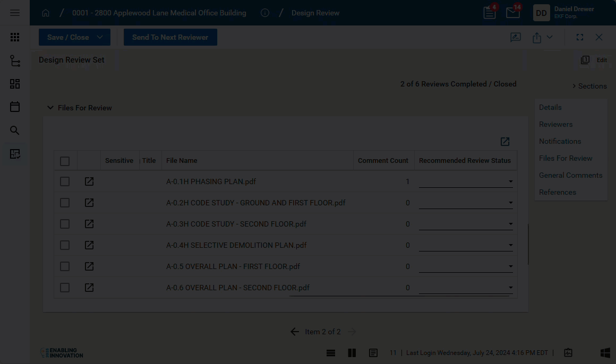Click Send To Next Reviewer button
This screenshot has height=364, width=616.
coord(170,37)
